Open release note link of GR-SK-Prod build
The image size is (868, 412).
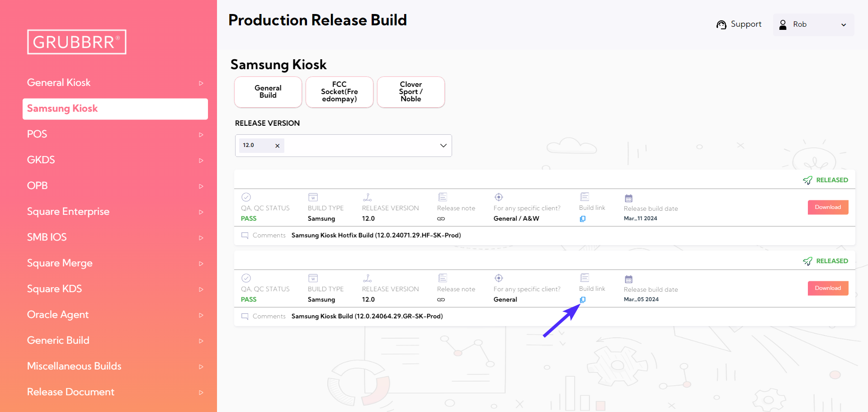click(x=441, y=300)
